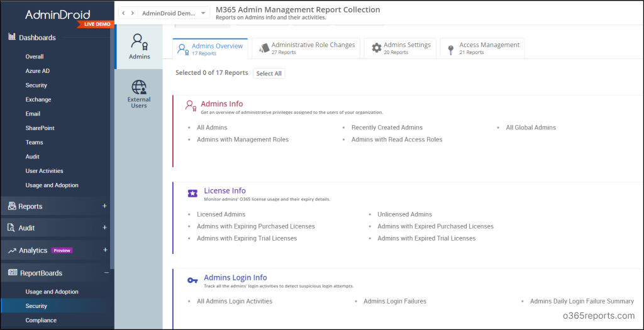The width and height of the screenshot is (644, 330).
Task: Click the Audit magnifier icon
Action: (x=12, y=228)
